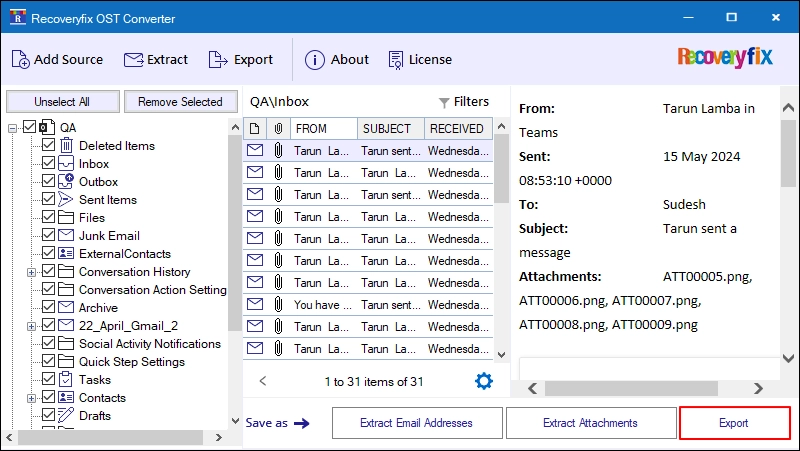This screenshot has height=451, width=800.
Task: Open the blue settings gear icon
Action: tap(484, 381)
